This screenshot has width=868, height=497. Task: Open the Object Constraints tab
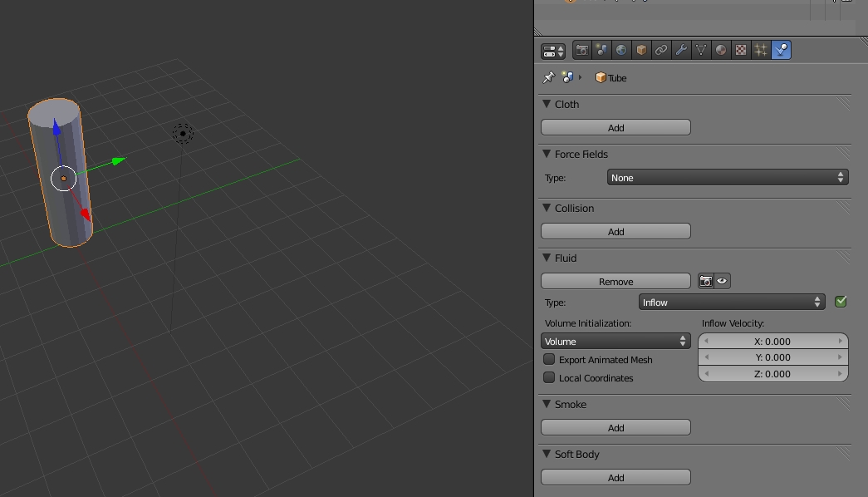tap(661, 51)
